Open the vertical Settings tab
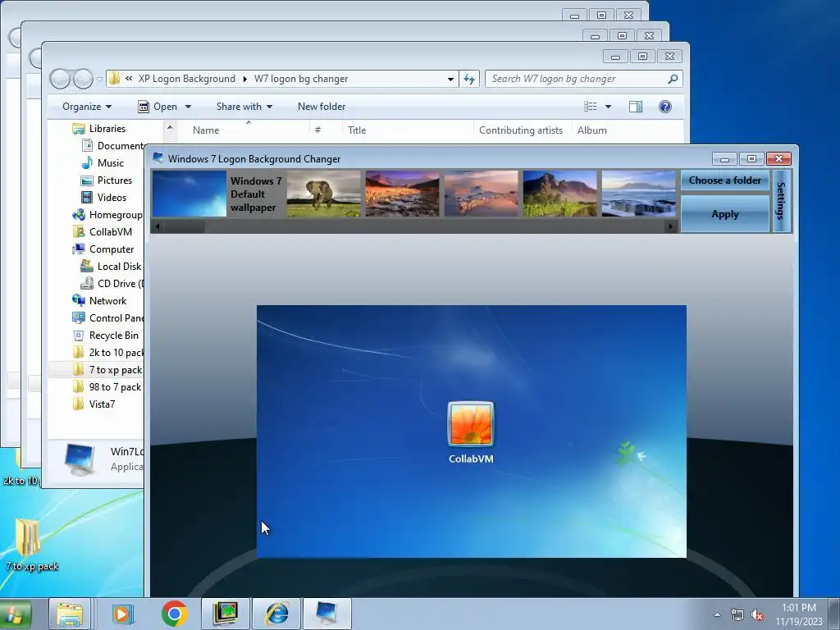 (781, 201)
